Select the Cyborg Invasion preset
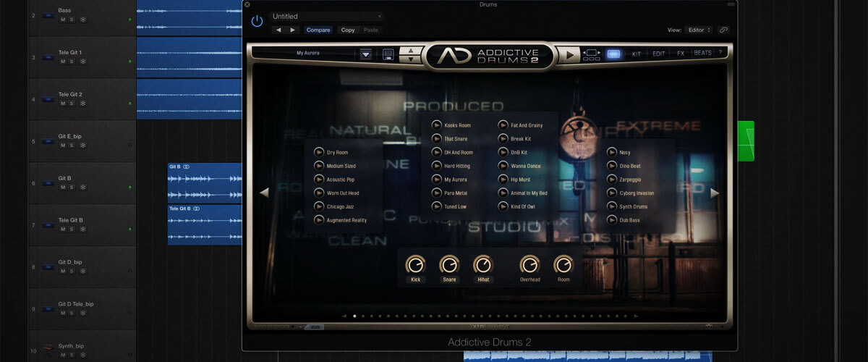 pyautogui.click(x=637, y=193)
